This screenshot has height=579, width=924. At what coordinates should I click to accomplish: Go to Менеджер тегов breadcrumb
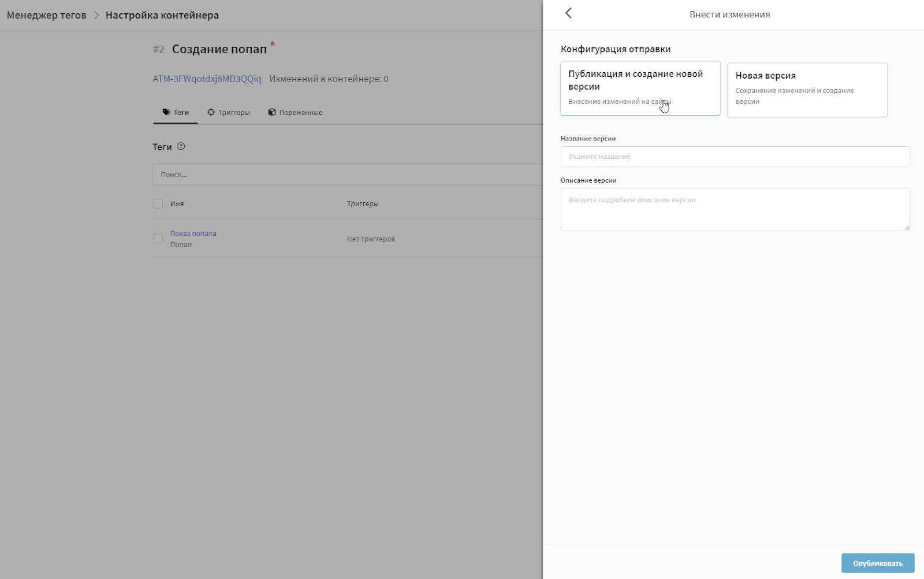pos(46,15)
